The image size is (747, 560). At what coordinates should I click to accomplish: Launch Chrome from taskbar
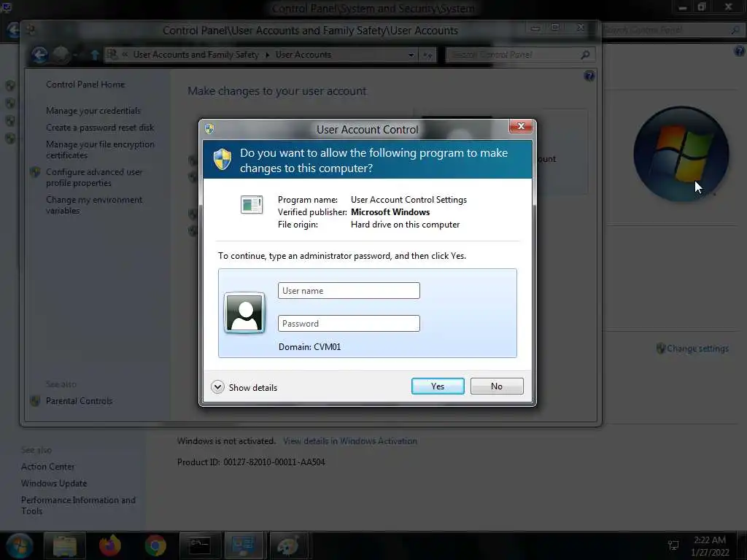click(155, 545)
